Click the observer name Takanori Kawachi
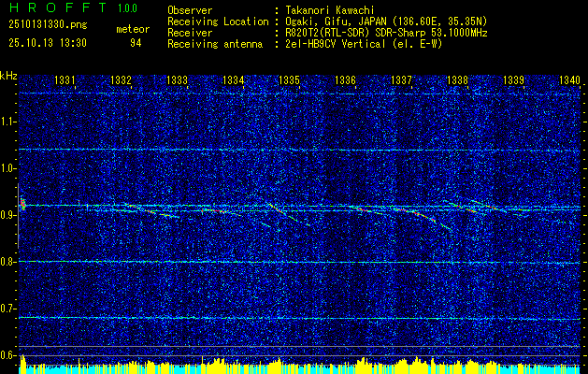588x374 pixels. 328,10
